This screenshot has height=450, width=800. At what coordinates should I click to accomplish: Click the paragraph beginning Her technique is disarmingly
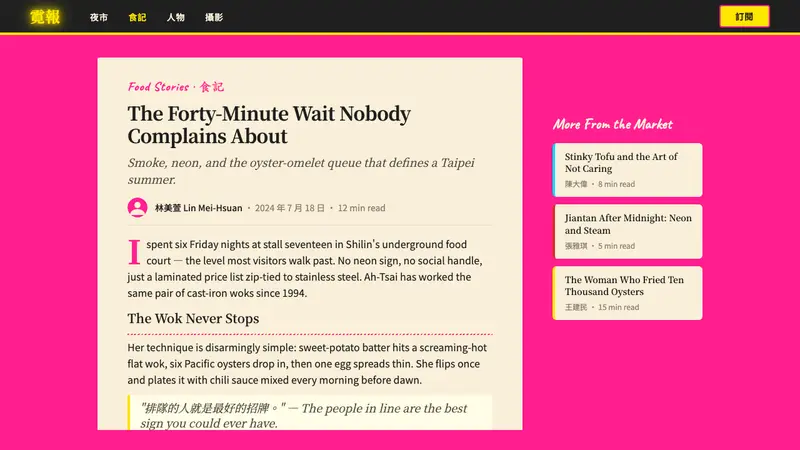307,364
